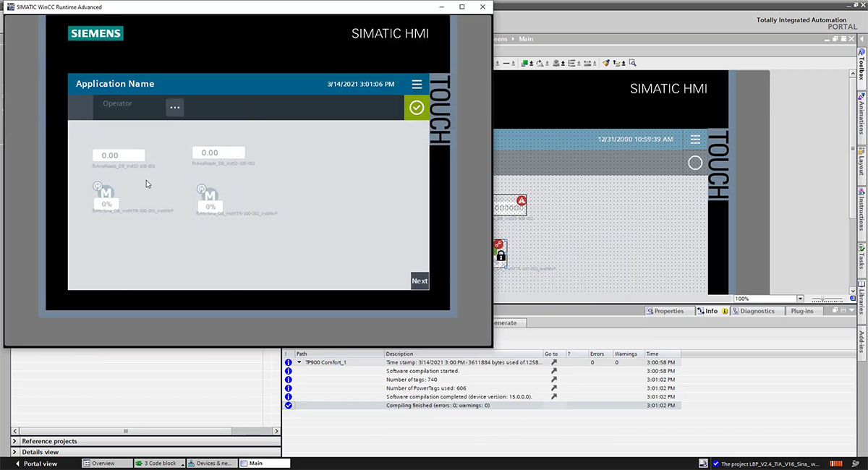Open the Main editor taskbar tab
The image size is (868, 470).
click(x=264, y=463)
